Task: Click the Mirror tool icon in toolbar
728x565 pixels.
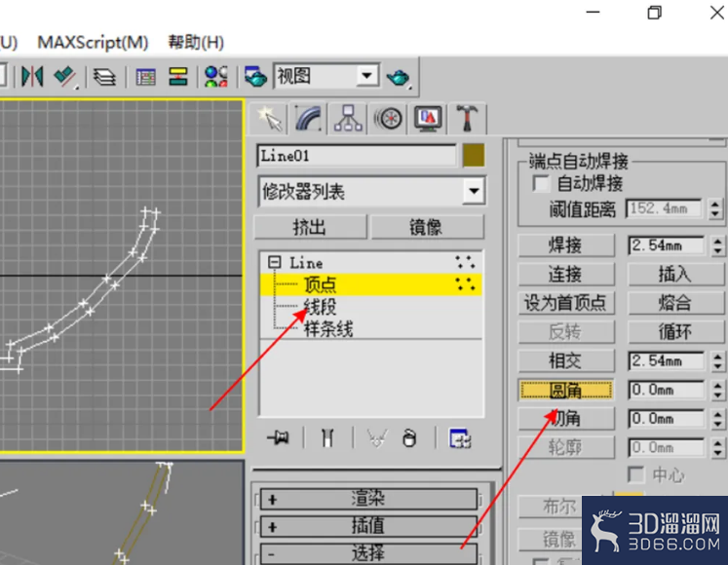Action: point(32,77)
